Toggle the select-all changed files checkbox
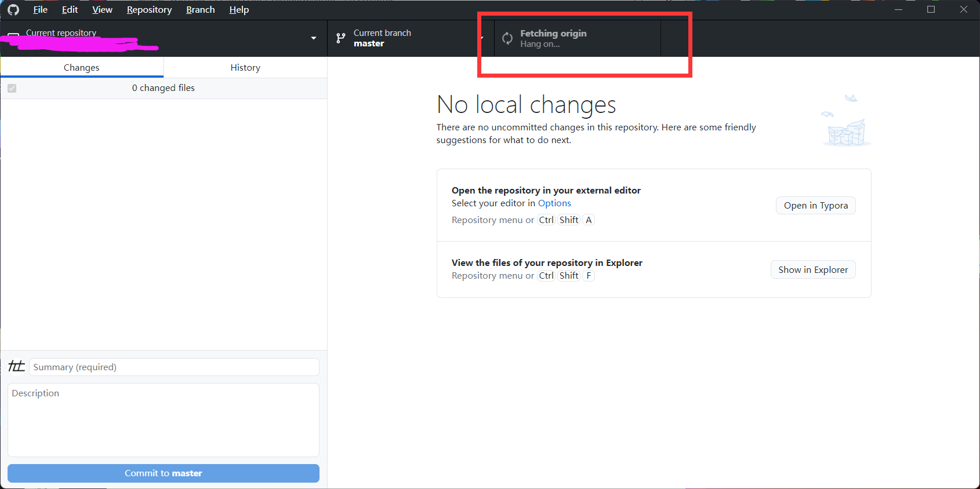The height and width of the screenshot is (489, 980). [x=12, y=88]
